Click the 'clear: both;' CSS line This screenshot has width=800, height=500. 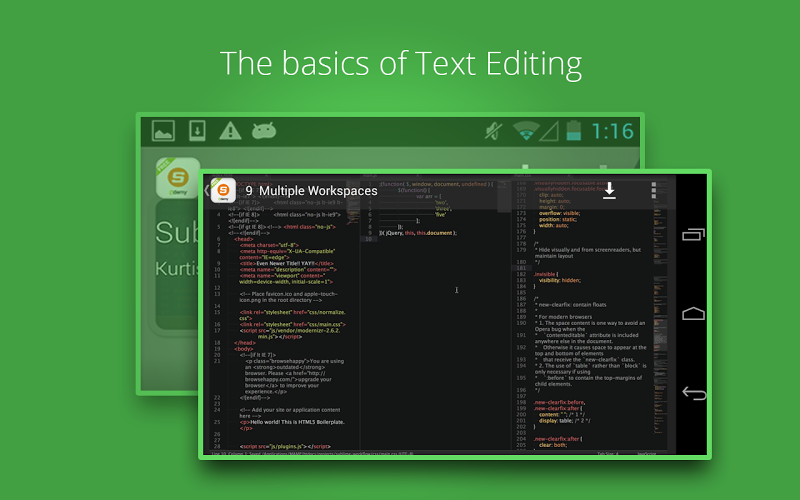554,445
